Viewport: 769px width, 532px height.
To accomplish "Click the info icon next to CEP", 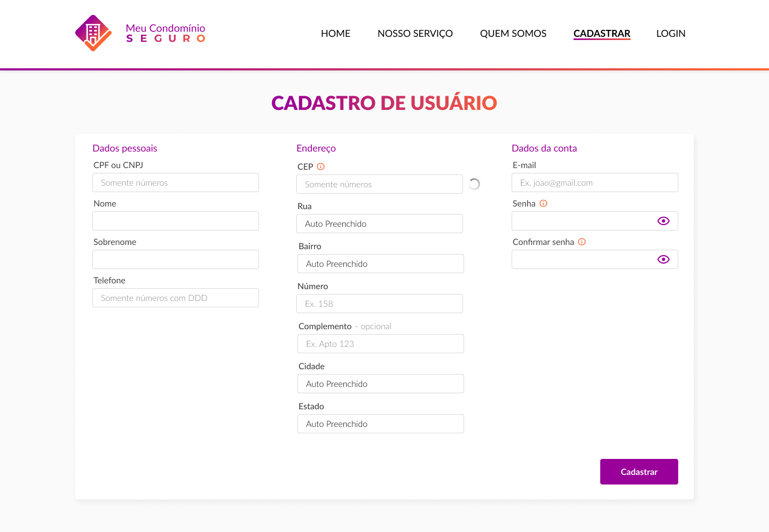I will pyautogui.click(x=320, y=166).
